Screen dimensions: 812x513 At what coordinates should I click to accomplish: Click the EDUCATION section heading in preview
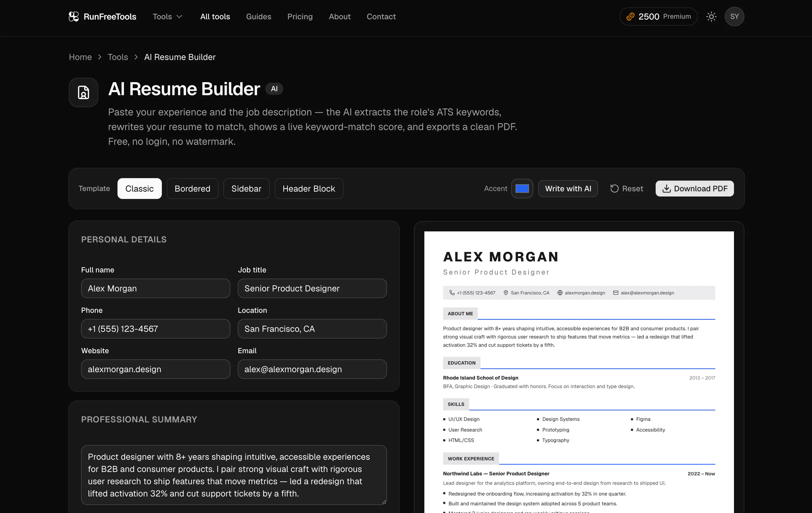[x=462, y=363]
